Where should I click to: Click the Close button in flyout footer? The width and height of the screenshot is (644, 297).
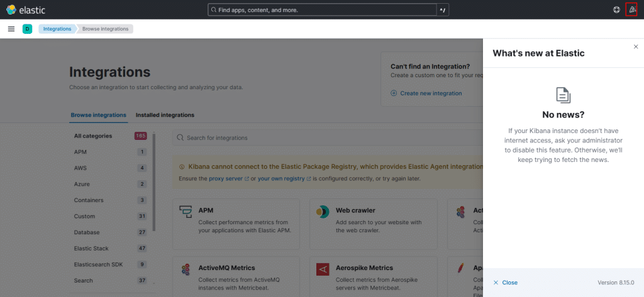[x=506, y=283]
